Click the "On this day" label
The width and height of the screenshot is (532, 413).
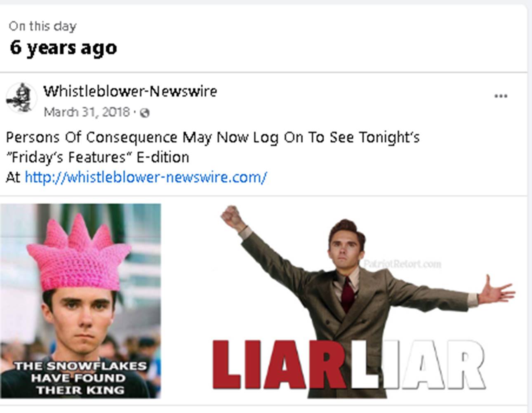coord(42,26)
